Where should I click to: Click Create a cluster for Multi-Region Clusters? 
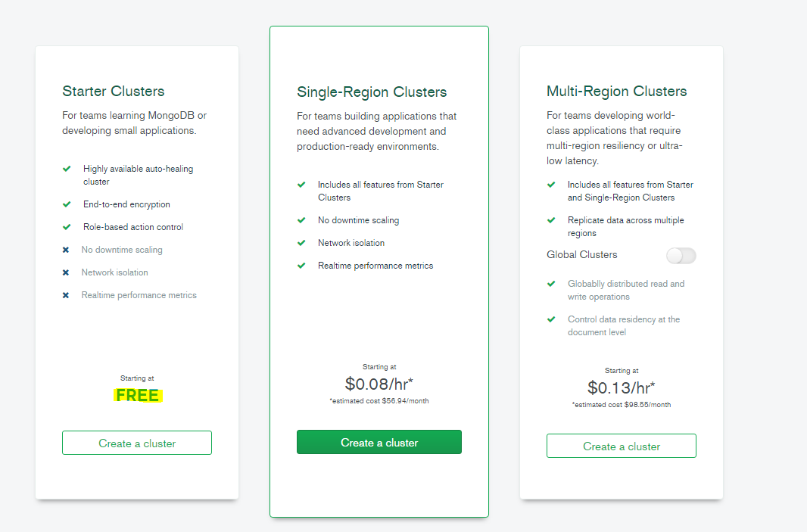click(621, 445)
